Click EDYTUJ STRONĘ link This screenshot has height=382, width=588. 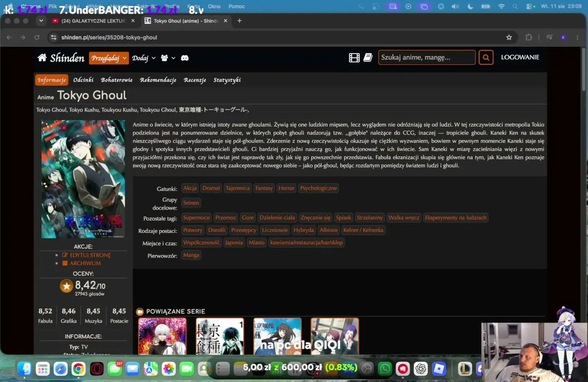(x=90, y=255)
